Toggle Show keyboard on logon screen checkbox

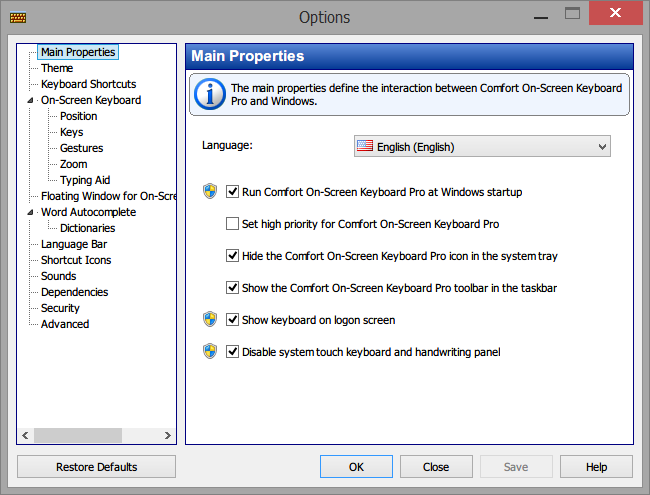(x=232, y=320)
